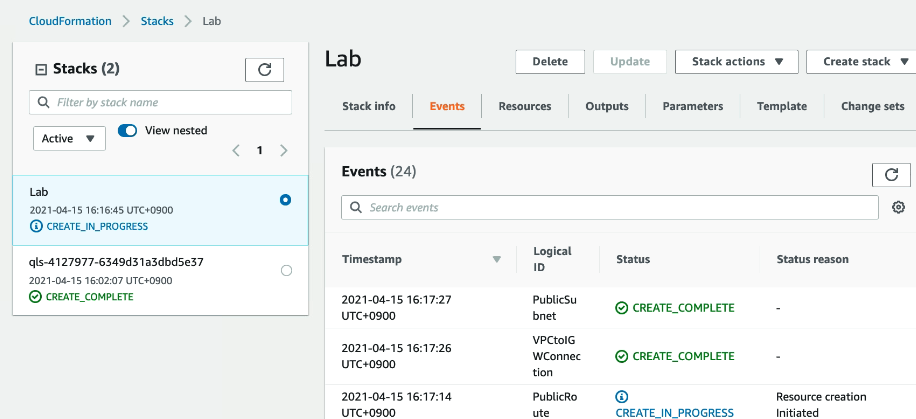The height and width of the screenshot is (419, 916).
Task: Switch to the Stack info tab
Action: click(369, 106)
